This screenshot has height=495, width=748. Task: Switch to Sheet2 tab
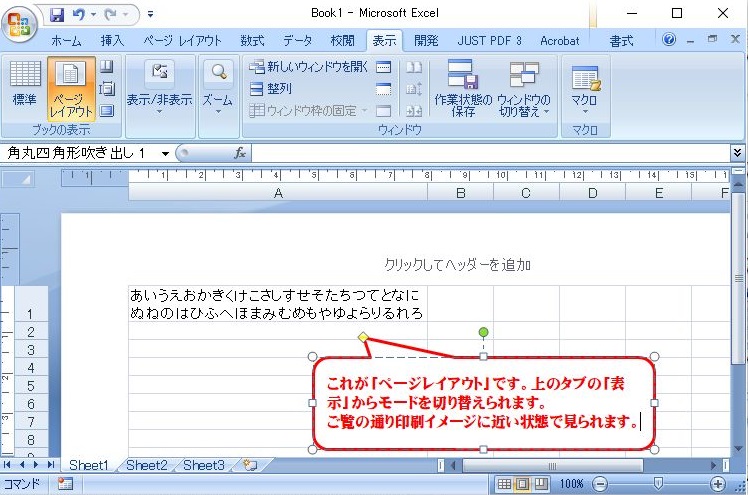(146, 465)
